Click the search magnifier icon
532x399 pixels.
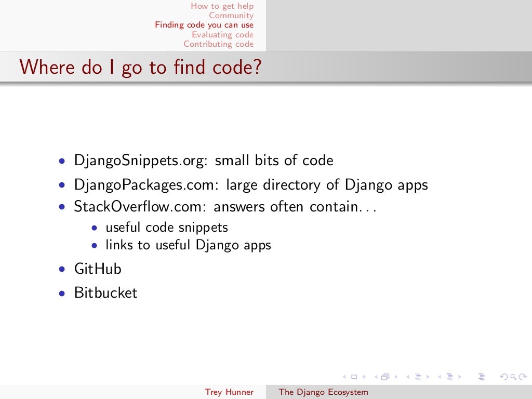click(513, 377)
